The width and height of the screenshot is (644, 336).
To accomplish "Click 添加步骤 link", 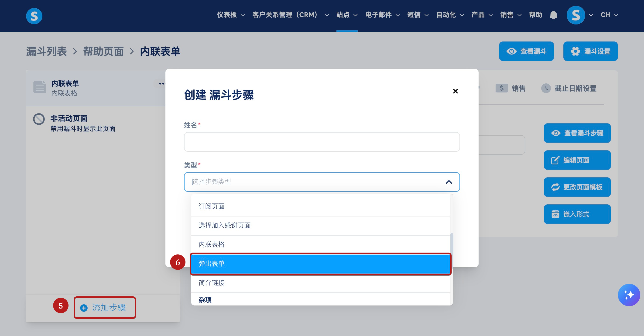I will (105, 308).
